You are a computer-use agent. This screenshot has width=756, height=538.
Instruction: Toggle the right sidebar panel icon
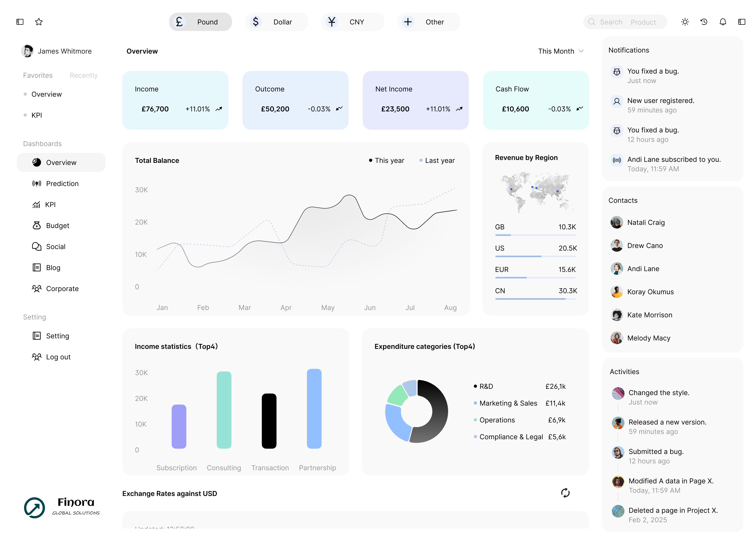742,22
